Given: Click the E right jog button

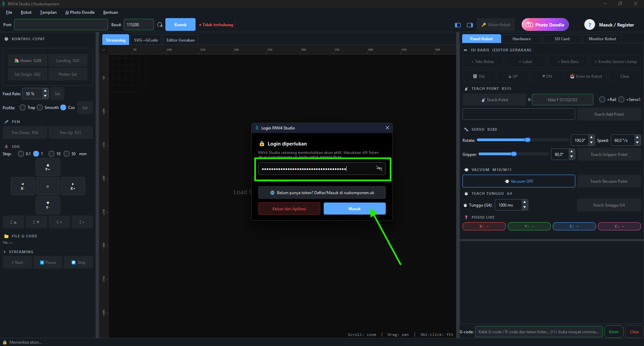Looking at the screenshot, I should point(82,222).
